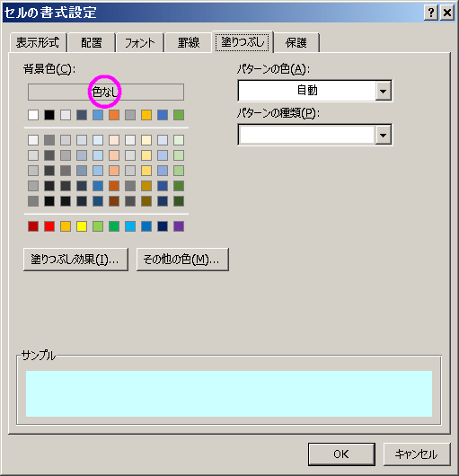Switch to the 配置 tab

[92, 42]
